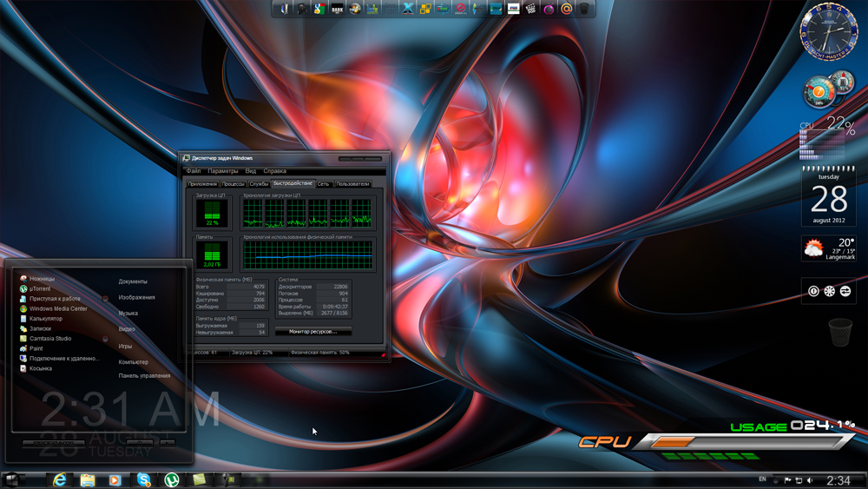The height and width of the screenshot is (489, 868).
Task: Click the DARK icon in top dock
Action: pyautogui.click(x=337, y=9)
